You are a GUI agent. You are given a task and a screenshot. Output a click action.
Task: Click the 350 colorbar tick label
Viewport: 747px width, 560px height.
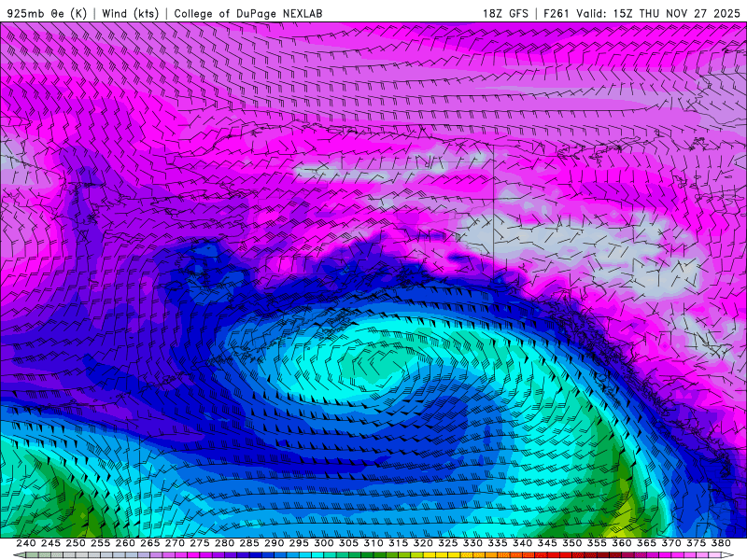pos(571,543)
